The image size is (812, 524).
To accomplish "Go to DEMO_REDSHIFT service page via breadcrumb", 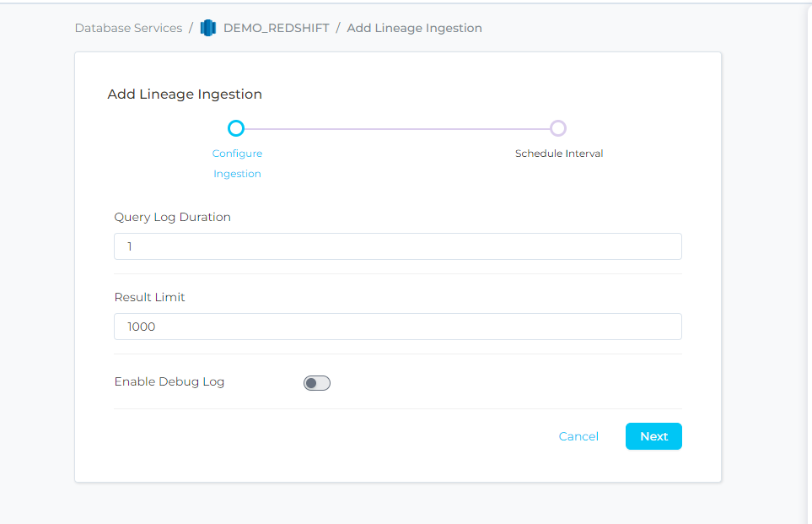I will pos(276,28).
